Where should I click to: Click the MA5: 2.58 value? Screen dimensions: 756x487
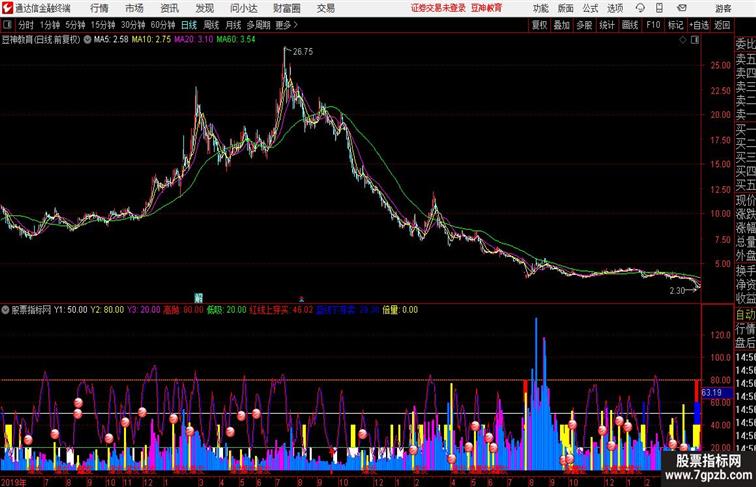111,40
